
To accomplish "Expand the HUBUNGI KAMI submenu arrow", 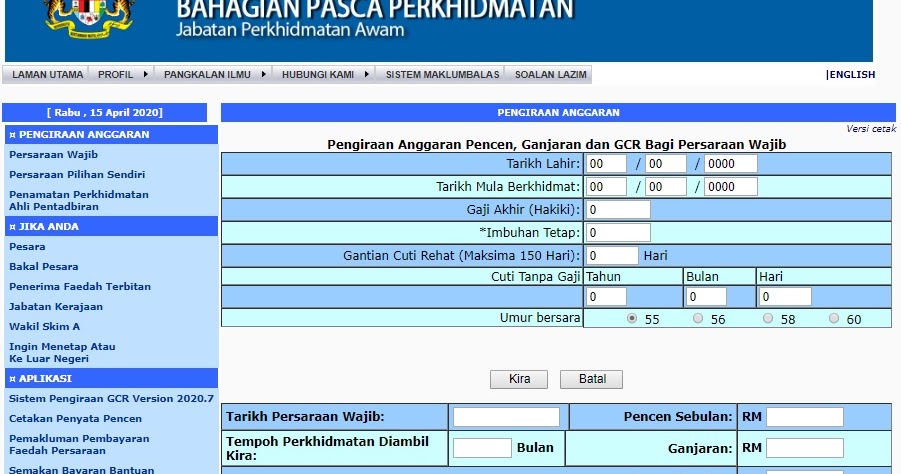I will 366,74.
